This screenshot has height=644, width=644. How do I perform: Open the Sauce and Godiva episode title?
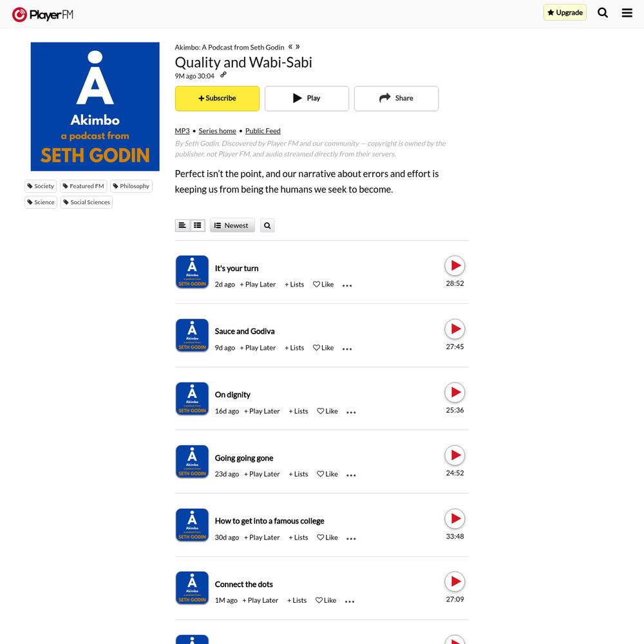(245, 331)
